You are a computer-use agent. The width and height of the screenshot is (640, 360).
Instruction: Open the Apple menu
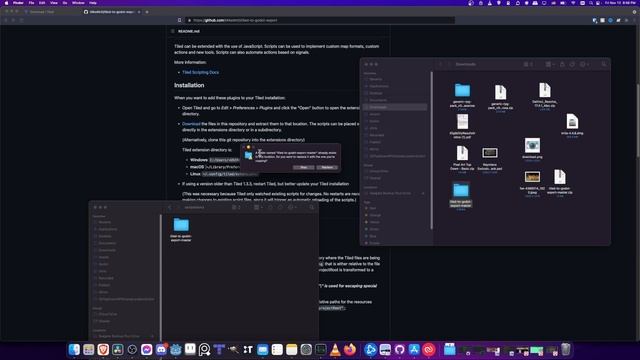[6, 3]
